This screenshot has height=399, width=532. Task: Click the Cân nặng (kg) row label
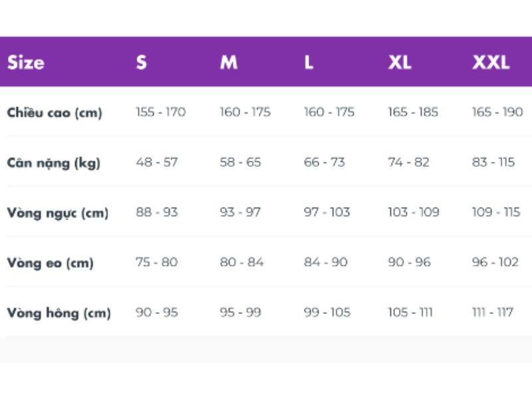pos(54,162)
